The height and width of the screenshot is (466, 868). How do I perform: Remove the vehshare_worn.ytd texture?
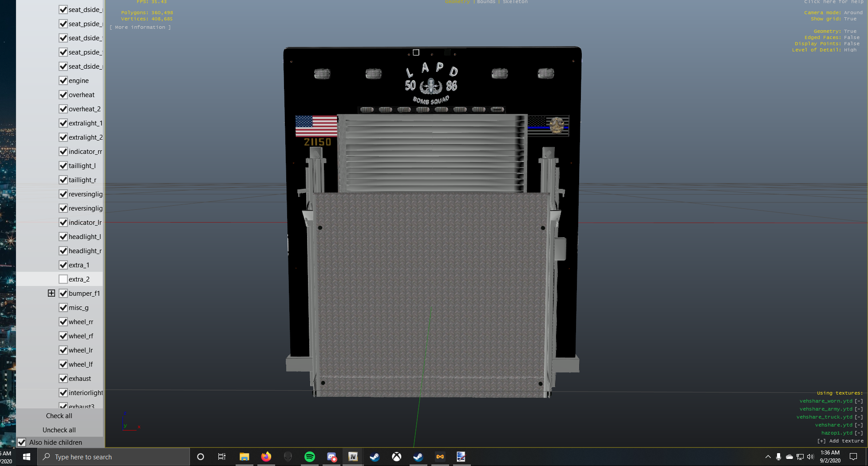[859, 401]
